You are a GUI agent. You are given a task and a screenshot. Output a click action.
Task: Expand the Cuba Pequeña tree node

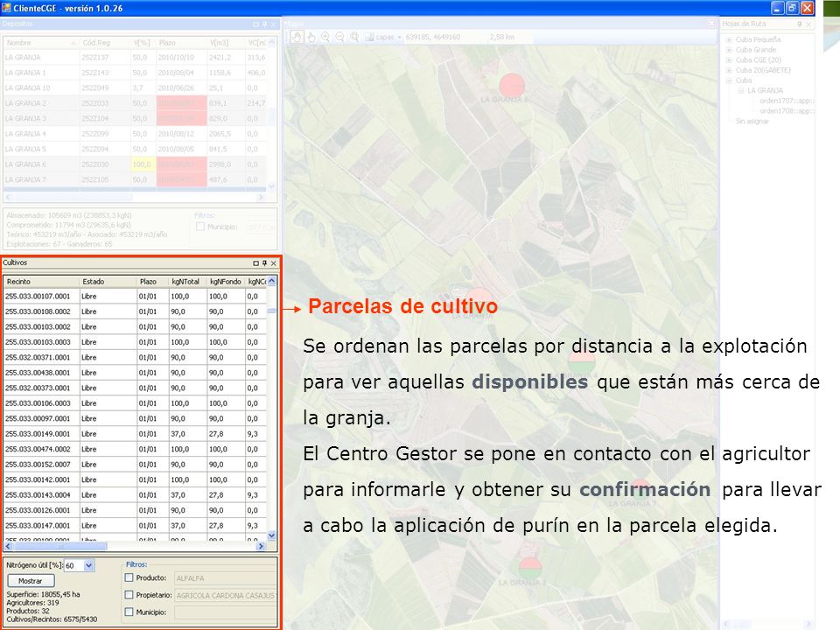(x=729, y=39)
